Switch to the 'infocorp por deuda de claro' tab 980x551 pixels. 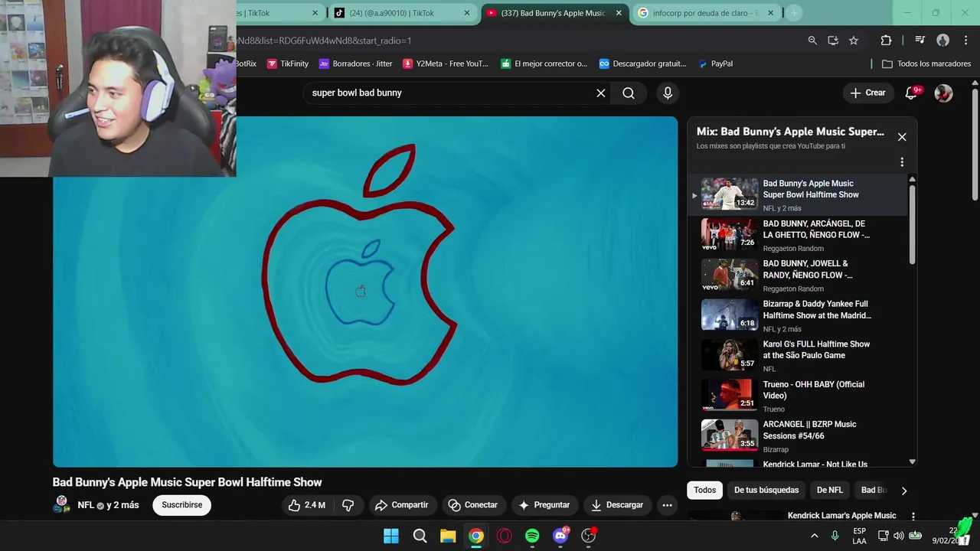click(x=706, y=13)
